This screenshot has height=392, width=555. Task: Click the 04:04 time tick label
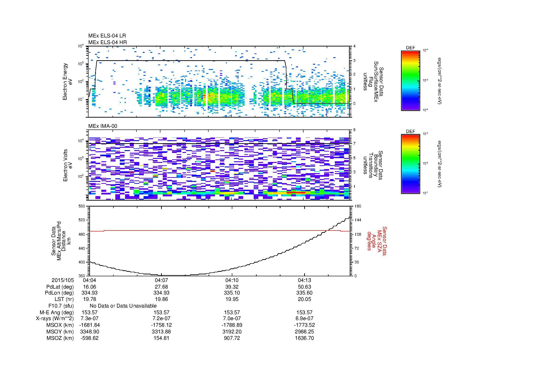[89, 280]
